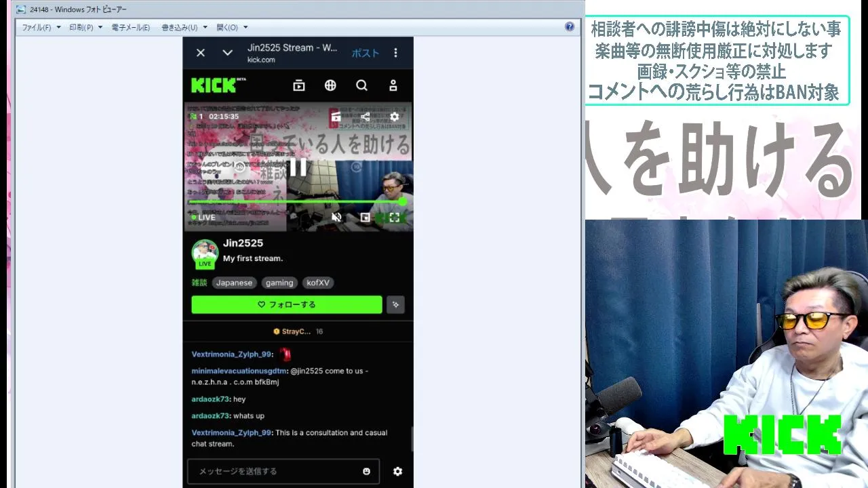The width and height of the screenshot is (868, 488).
Task: Rewind 10 seconds in the player
Action: (239, 167)
